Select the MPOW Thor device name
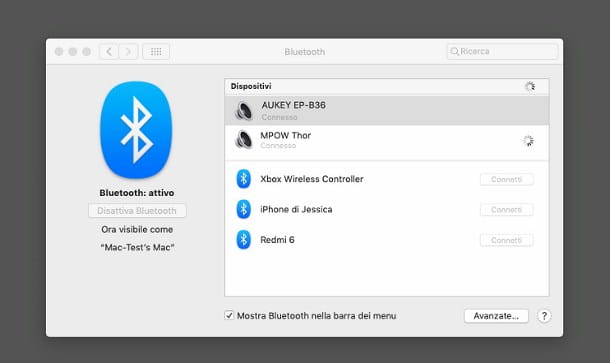 tap(286, 135)
